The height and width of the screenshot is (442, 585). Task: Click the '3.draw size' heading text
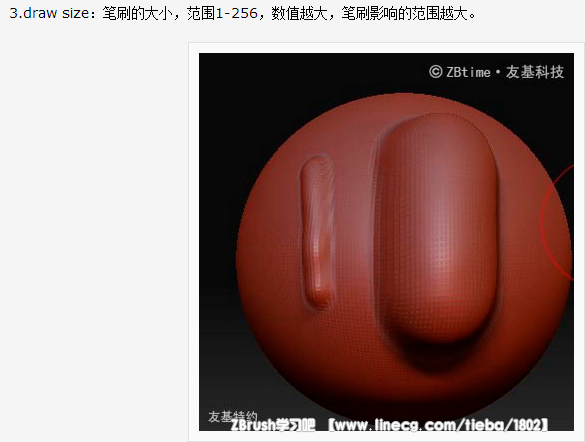49,13
